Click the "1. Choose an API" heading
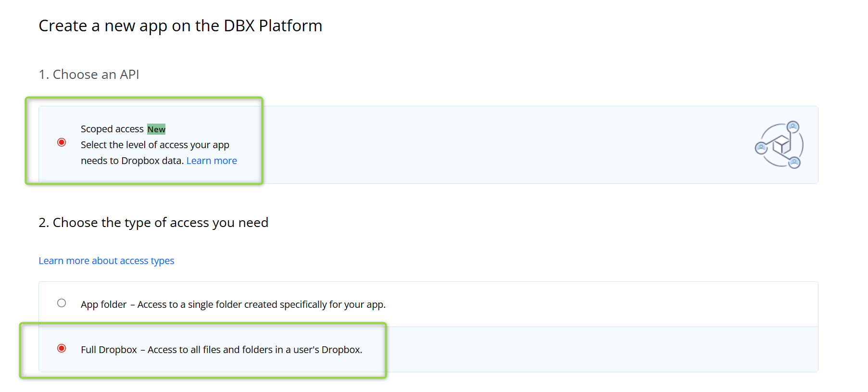Viewport: 868px width, 392px height. point(89,75)
